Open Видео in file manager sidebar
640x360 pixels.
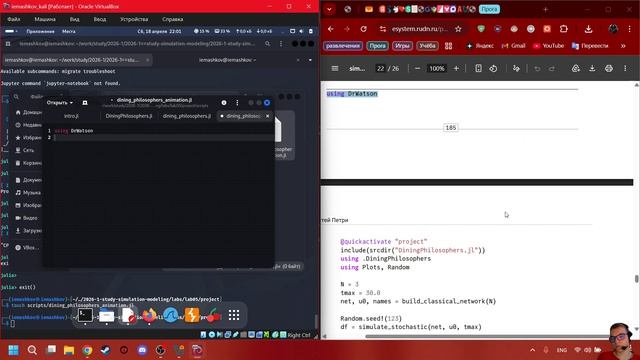coord(27,218)
